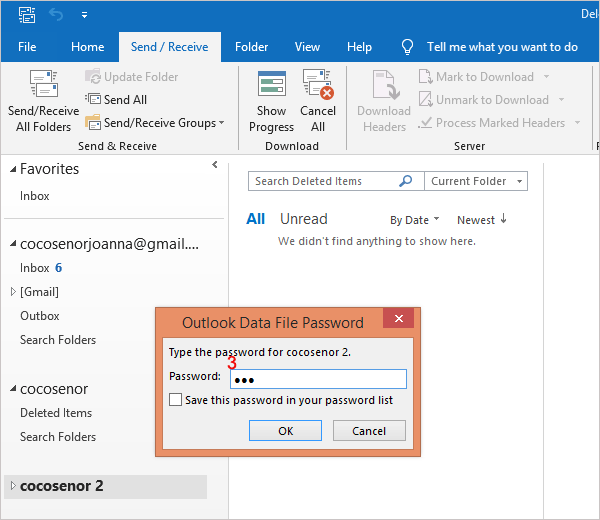Click Send/Receive All Folders icon

[x=44, y=83]
